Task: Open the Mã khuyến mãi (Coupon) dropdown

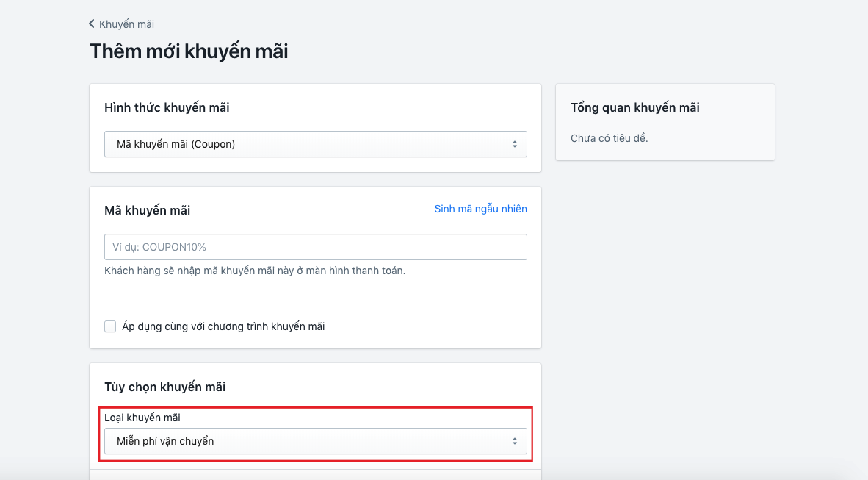Action: point(315,144)
